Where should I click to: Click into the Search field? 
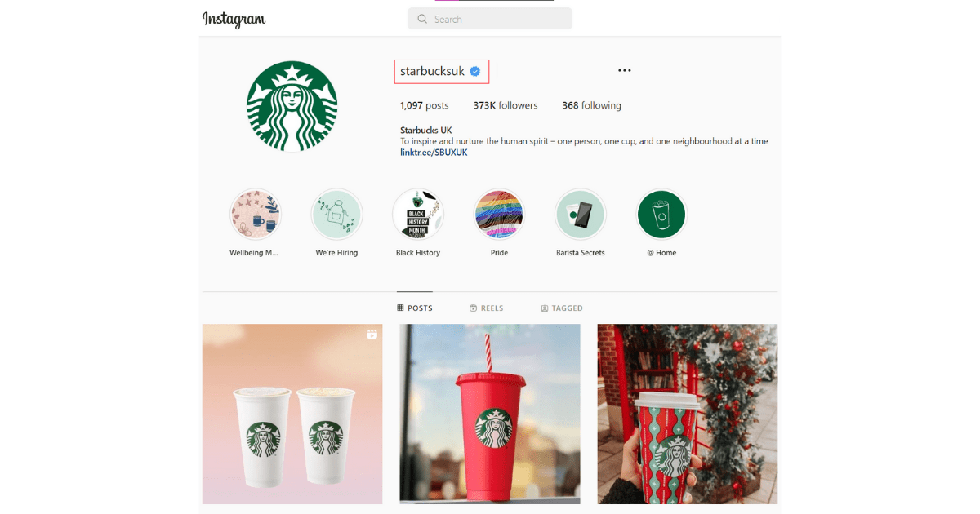(490, 19)
